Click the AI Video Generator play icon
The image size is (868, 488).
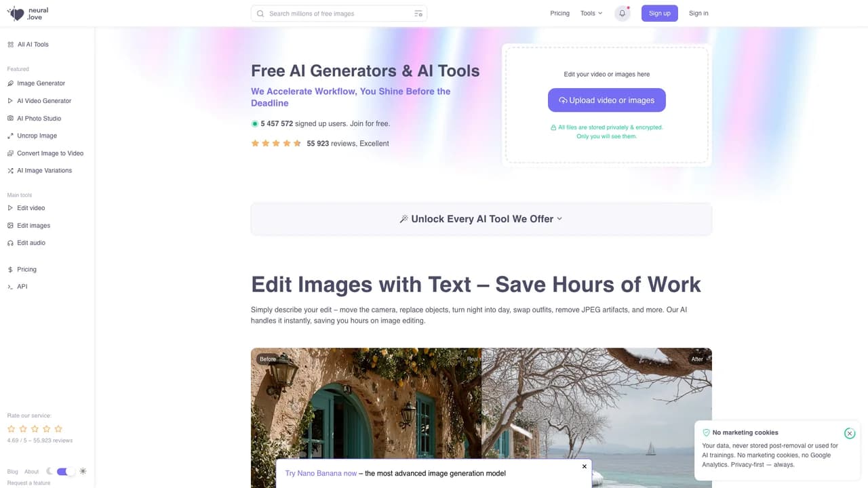click(10, 101)
